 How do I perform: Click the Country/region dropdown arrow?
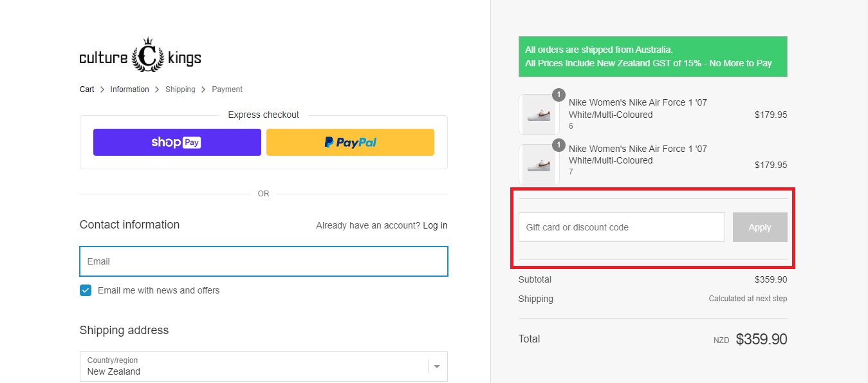point(437,366)
